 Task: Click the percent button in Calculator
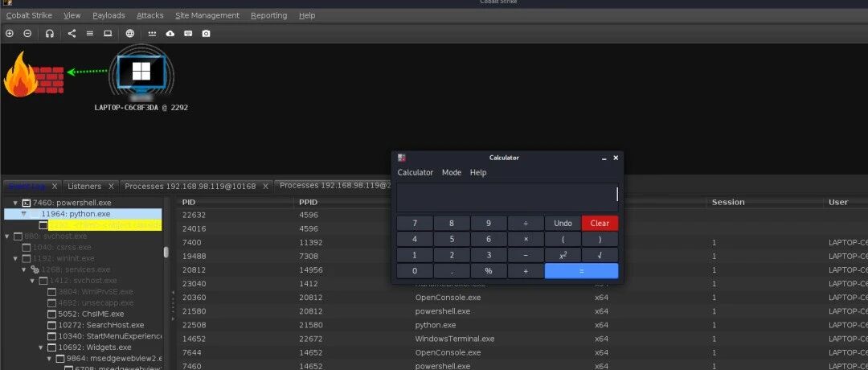pyautogui.click(x=489, y=271)
